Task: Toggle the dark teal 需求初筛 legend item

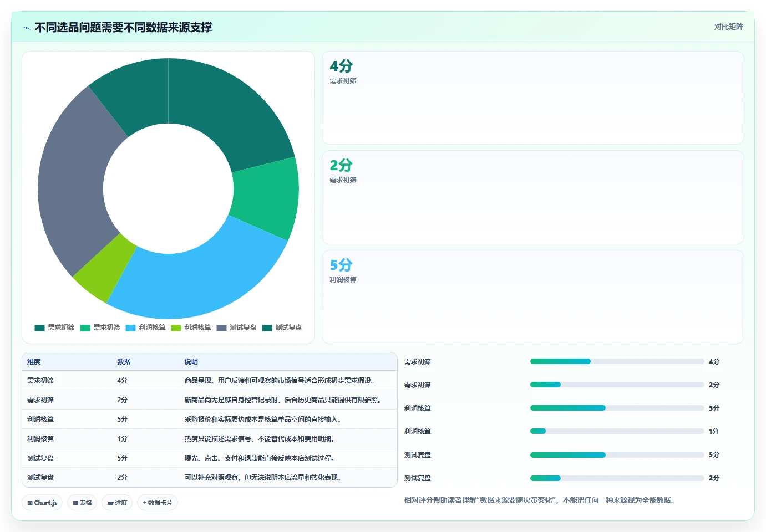Action: tap(54, 328)
